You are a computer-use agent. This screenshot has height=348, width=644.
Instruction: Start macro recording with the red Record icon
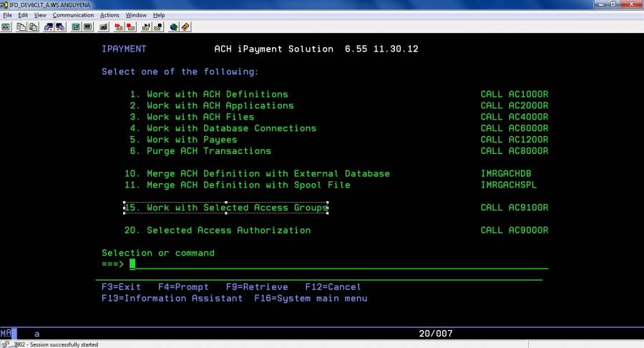pos(119,27)
